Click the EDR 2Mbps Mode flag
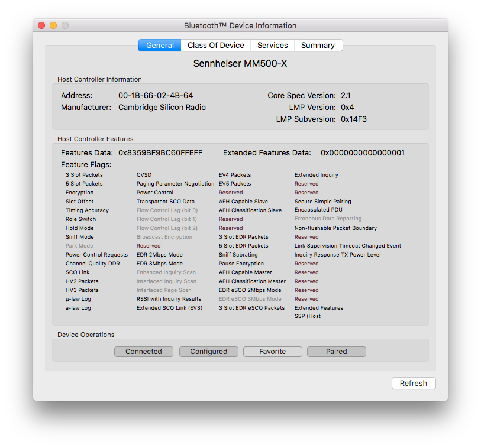The height and width of the screenshot is (448, 481). [x=160, y=255]
